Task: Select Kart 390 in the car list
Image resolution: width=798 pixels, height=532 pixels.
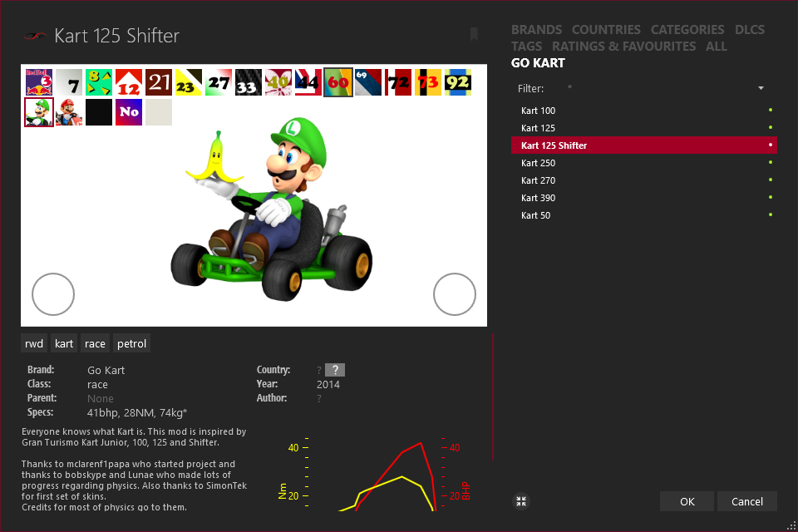Action: click(643, 198)
